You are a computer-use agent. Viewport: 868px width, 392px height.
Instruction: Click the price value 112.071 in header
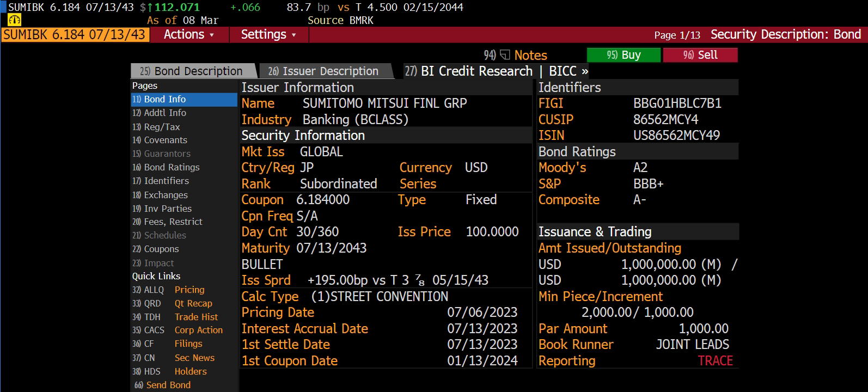[177, 8]
